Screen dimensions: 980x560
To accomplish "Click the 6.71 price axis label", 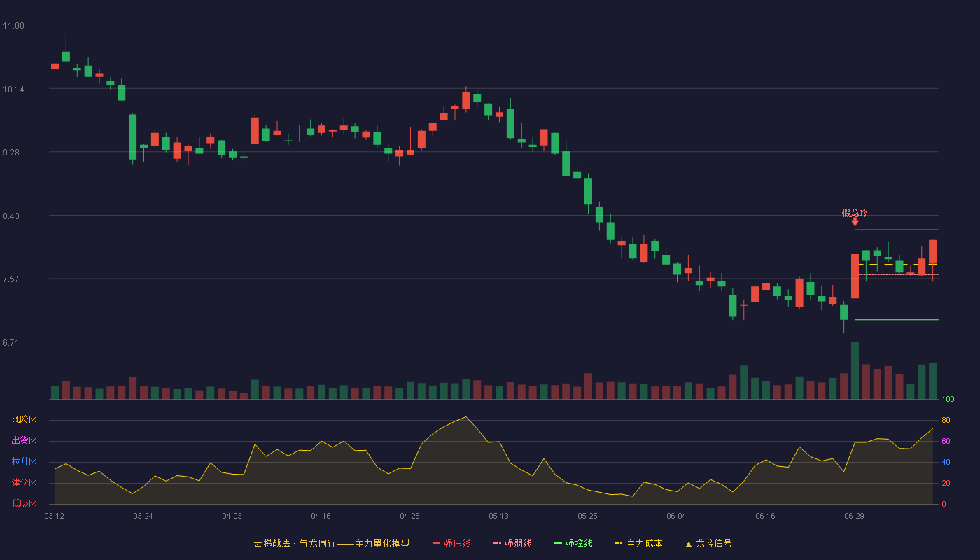I will coord(10,343).
